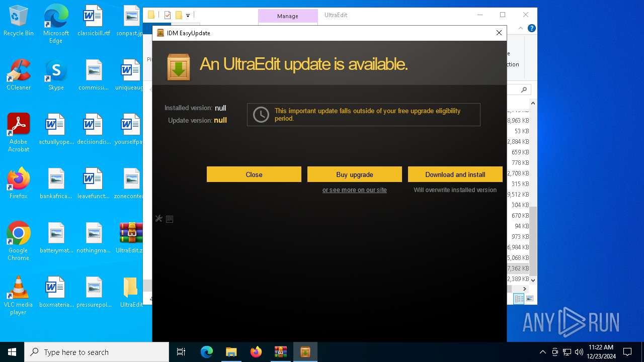
Task: Click the taskbar search box
Action: [x=97, y=352]
